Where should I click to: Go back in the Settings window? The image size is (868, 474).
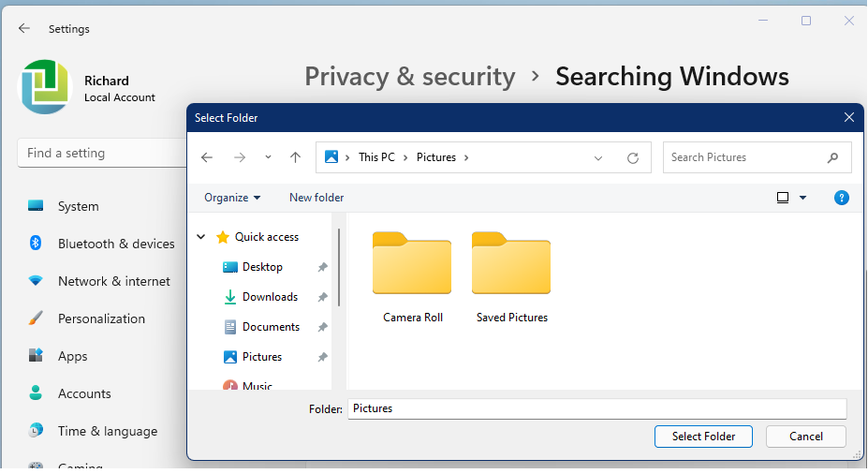click(23, 28)
